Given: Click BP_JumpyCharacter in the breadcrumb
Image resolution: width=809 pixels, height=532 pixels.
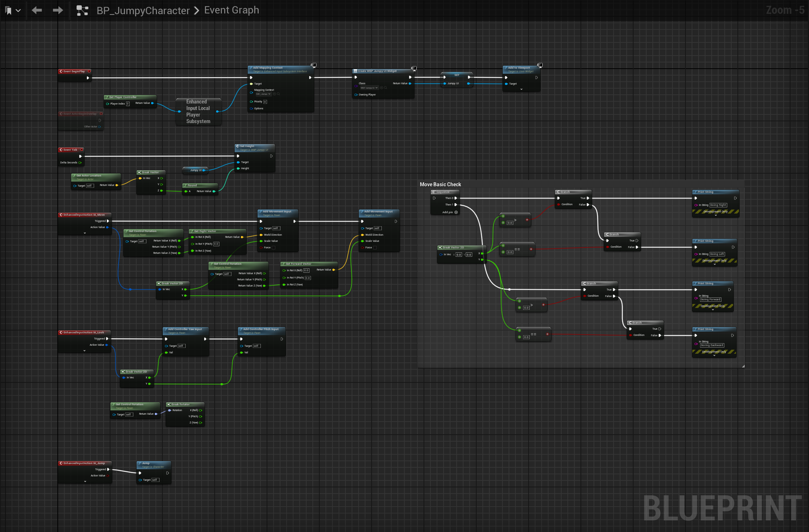Looking at the screenshot, I should click(x=143, y=11).
